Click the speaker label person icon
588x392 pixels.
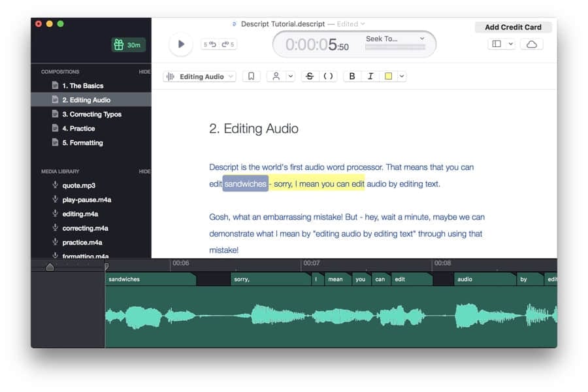(x=276, y=76)
